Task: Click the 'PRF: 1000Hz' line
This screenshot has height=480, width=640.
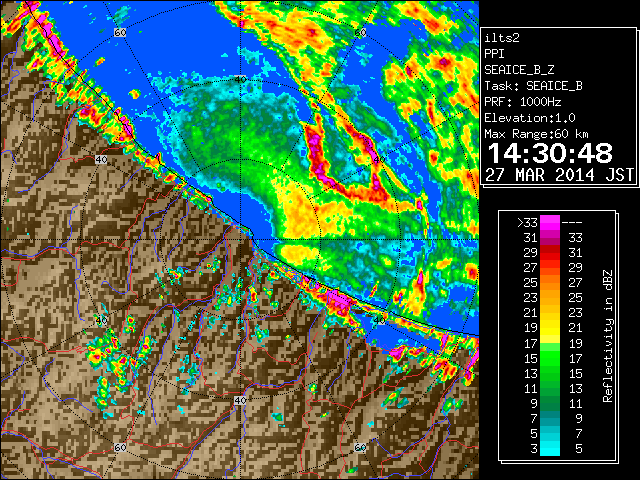Action: click(523, 102)
